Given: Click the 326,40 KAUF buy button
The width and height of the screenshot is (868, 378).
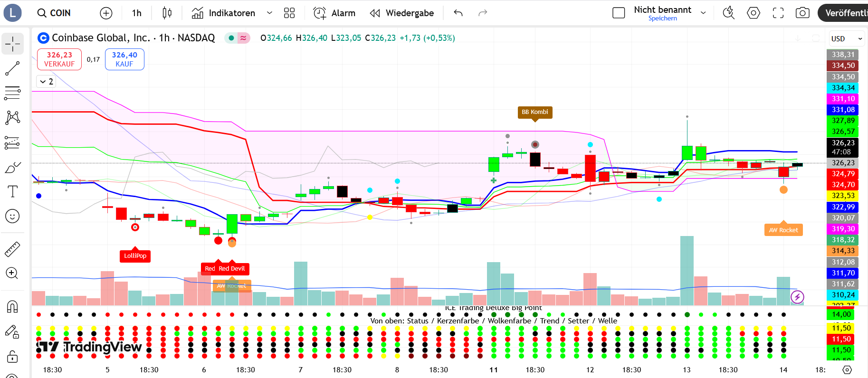Looking at the screenshot, I should pos(124,59).
